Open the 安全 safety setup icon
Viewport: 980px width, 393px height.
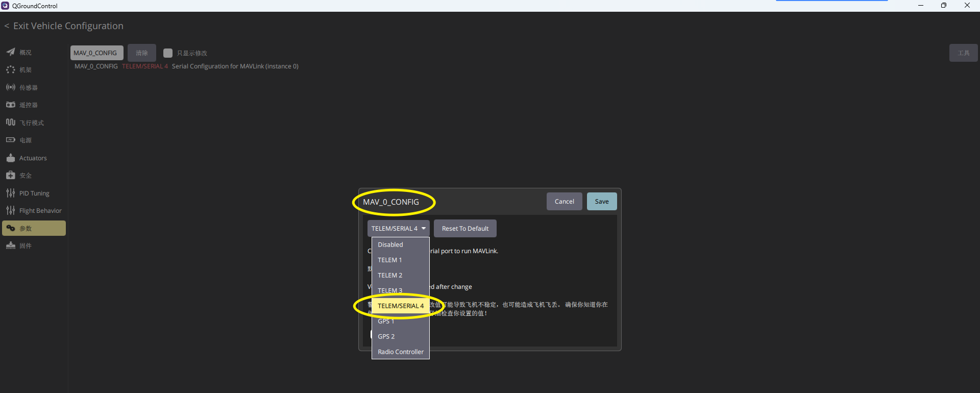point(11,175)
